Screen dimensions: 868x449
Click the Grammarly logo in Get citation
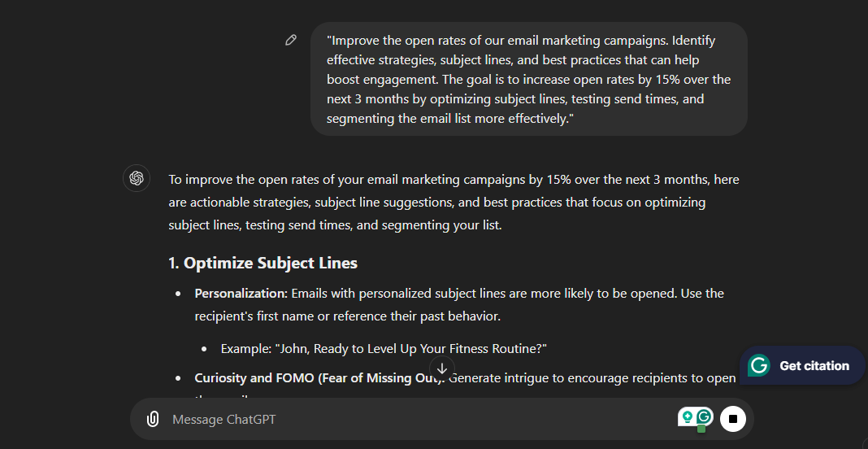(x=759, y=365)
